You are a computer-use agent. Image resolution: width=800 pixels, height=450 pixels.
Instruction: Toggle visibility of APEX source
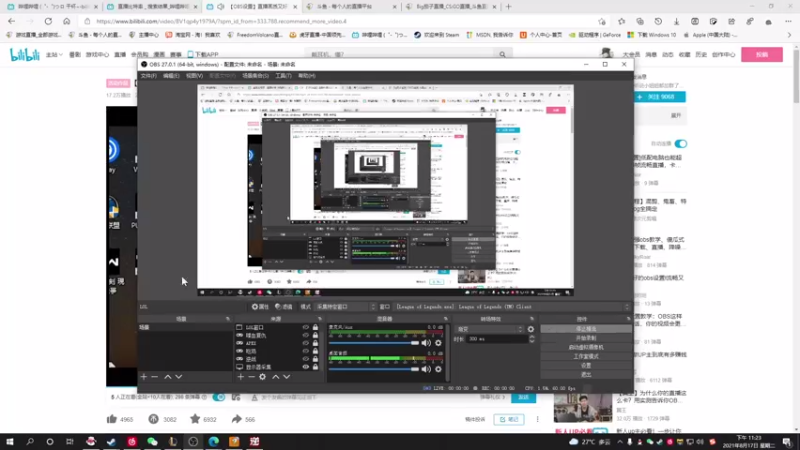[x=306, y=343]
